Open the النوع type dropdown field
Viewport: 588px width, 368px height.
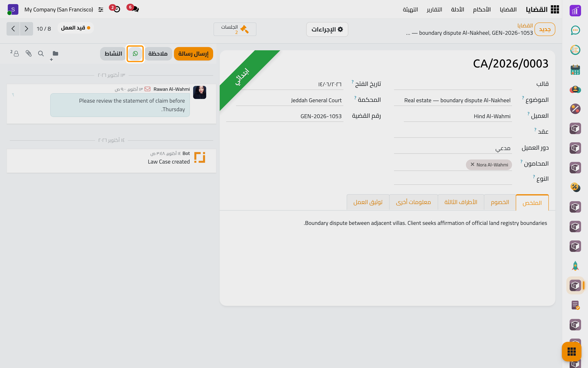tap(453, 179)
